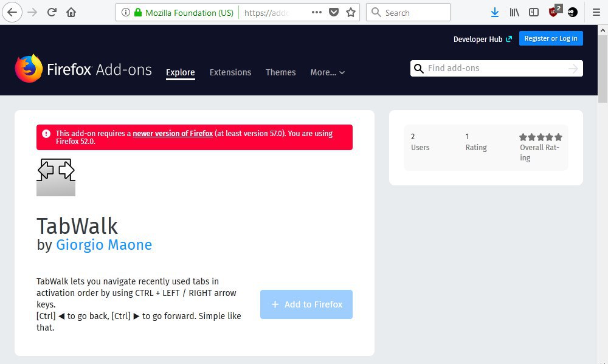Click the five-star overall rating
608x364 pixels.
pos(541,137)
